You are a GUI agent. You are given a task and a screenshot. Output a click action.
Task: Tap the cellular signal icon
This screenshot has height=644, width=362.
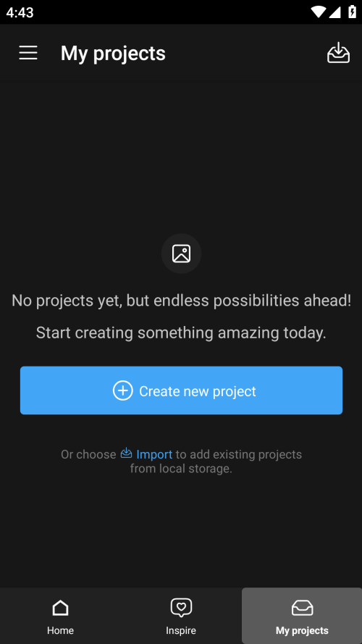click(335, 12)
